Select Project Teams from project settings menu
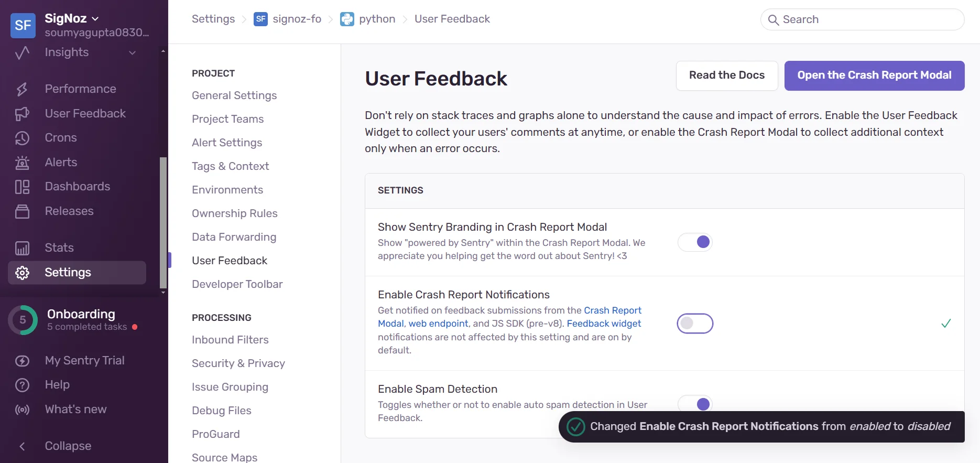This screenshot has height=463, width=980. (x=227, y=119)
